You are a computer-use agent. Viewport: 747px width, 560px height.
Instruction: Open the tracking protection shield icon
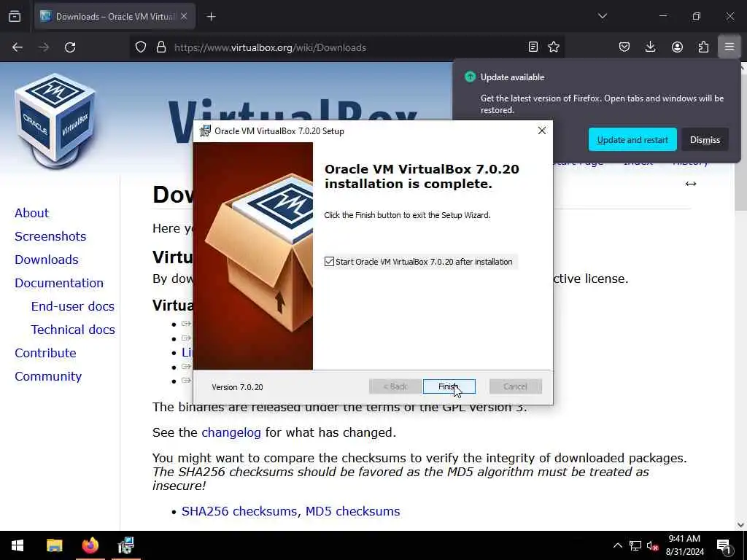[141, 47]
